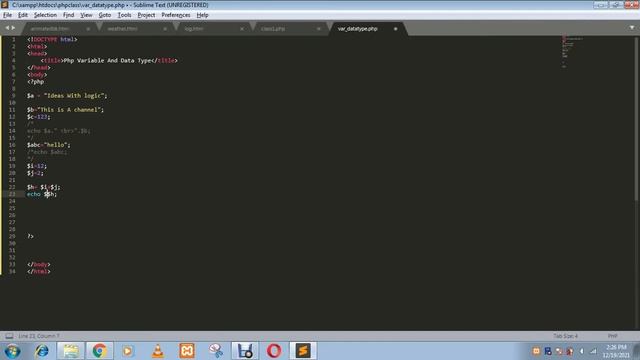This screenshot has width=640, height=360.
Task: Close the weather.html tab
Action: [x=165, y=29]
